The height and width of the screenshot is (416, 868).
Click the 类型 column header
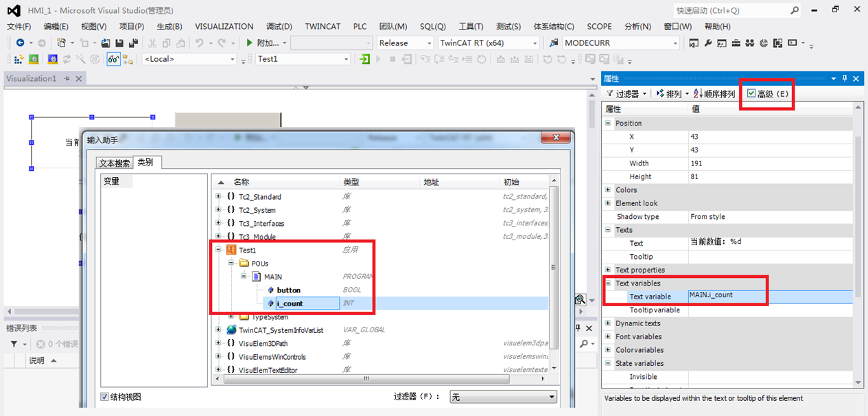[x=351, y=182]
